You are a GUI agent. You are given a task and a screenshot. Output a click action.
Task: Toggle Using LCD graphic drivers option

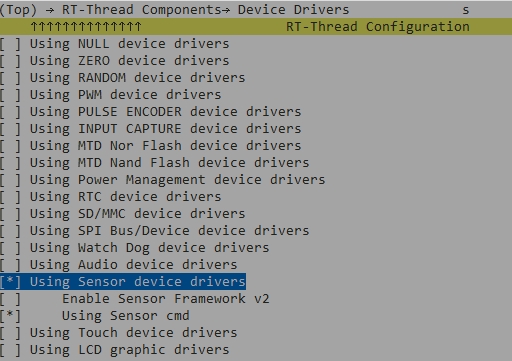tap(115, 350)
